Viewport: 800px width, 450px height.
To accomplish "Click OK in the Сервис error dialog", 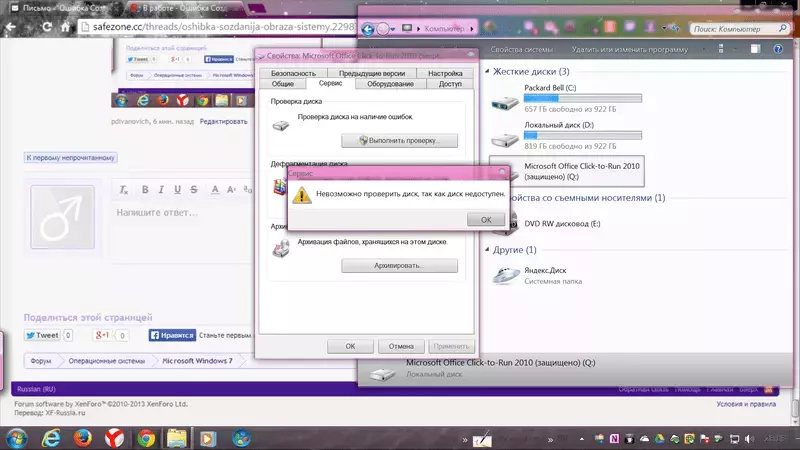I will coord(486,219).
